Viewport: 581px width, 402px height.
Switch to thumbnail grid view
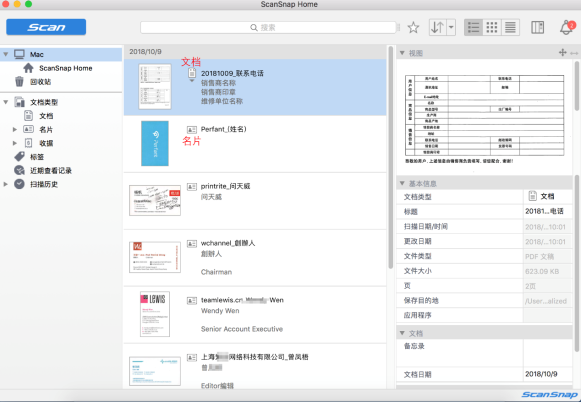coord(492,27)
